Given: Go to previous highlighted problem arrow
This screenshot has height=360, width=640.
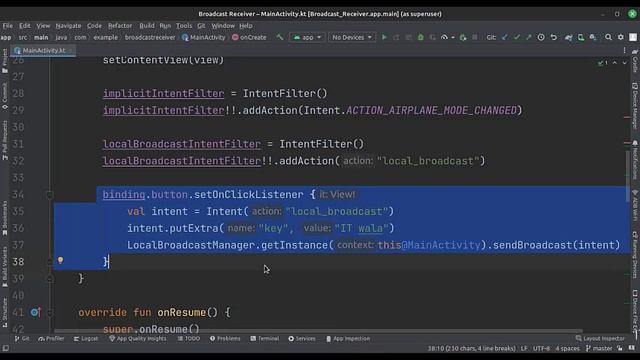Looking at the screenshot, I should click(615, 63).
